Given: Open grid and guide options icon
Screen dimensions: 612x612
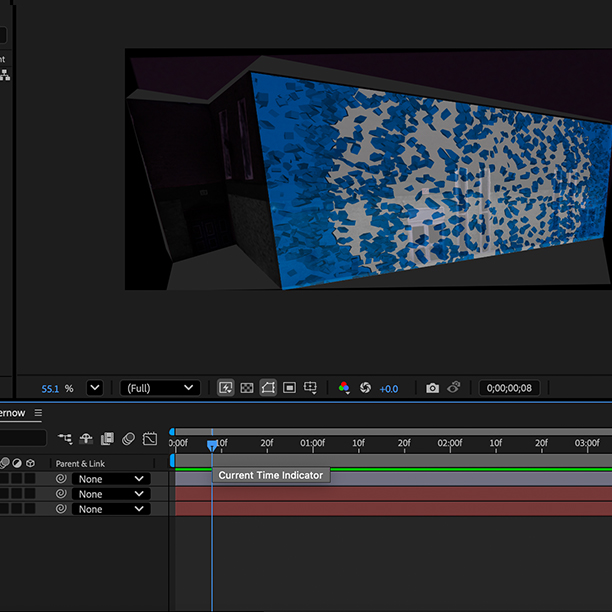Looking at the screenshot, I should (x=310, y=388).
